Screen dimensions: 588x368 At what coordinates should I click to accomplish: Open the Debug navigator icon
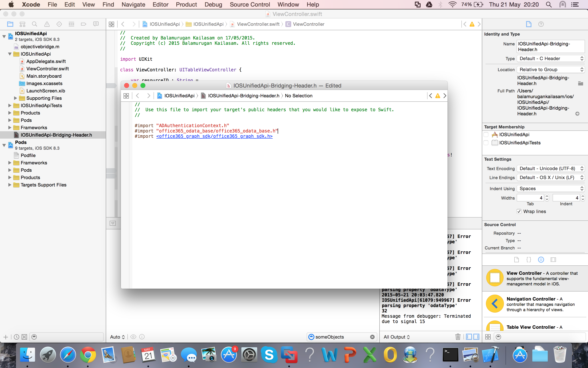tap(71, 24)
